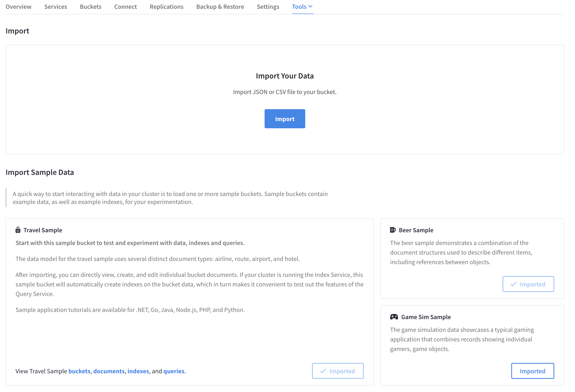Open Travel Sample documents link

coord(109,371)
